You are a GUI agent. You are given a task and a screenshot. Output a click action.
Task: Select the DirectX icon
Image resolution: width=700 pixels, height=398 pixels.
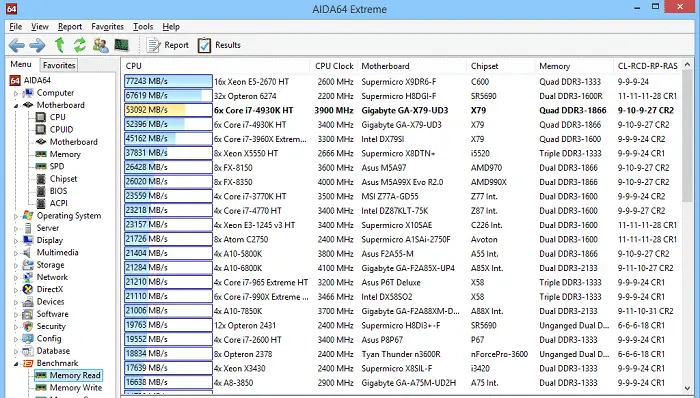coord(28,290)
